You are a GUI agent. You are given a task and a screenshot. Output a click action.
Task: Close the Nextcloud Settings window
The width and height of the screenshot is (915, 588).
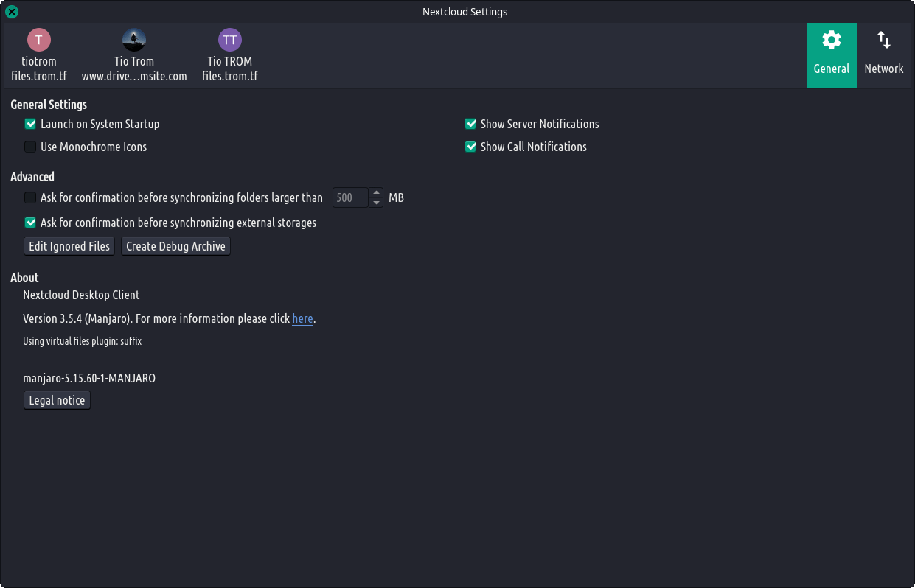pyautogui.click(x=12, y=12)
